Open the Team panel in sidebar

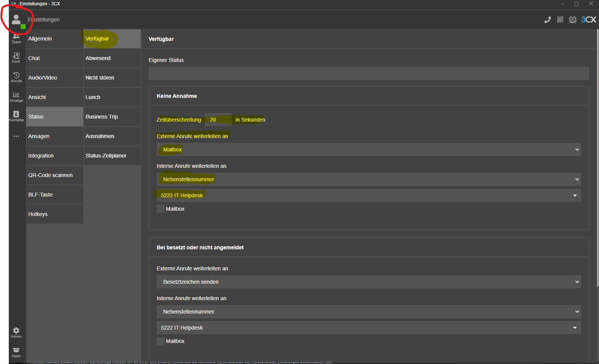pos(16,38)
